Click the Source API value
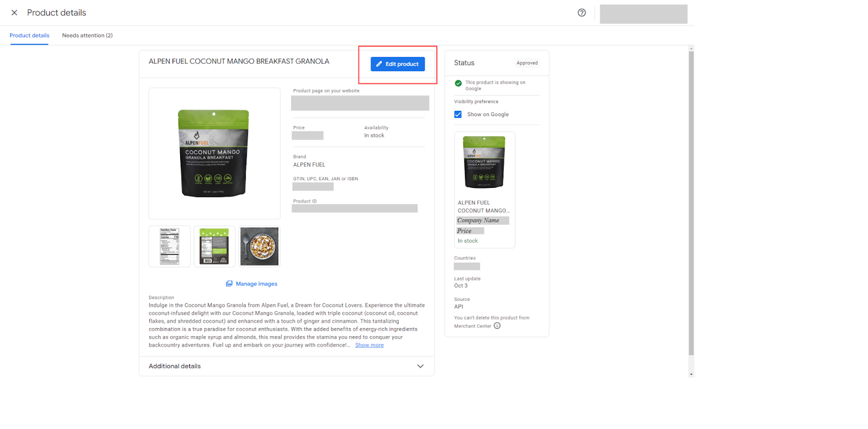This screenshot has width=868, height=429. pyautogui.click(x=459, y=307)
